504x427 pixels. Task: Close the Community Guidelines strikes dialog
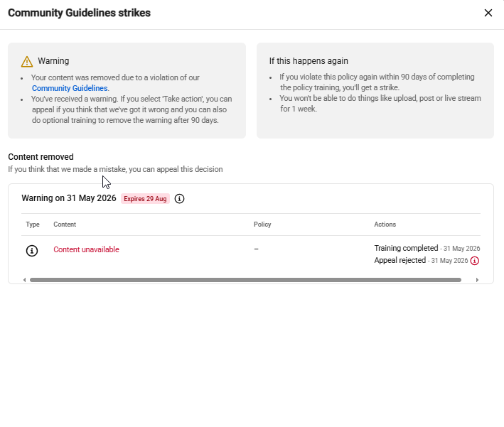[488, 13]
